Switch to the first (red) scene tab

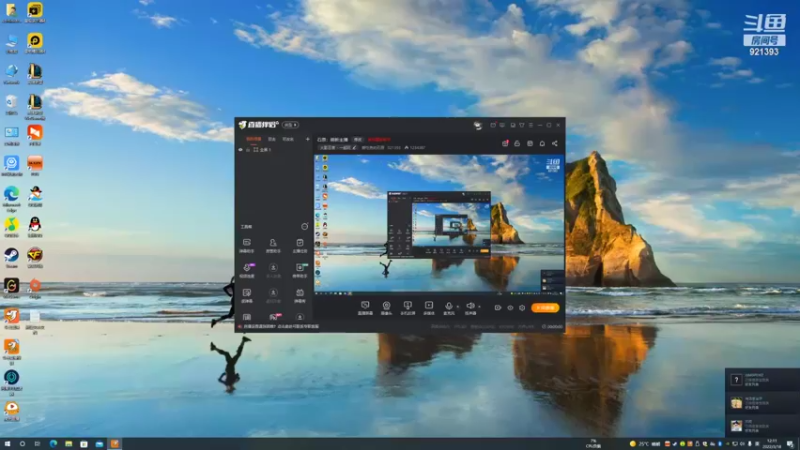pyautogui.click(x=254, y=139)
